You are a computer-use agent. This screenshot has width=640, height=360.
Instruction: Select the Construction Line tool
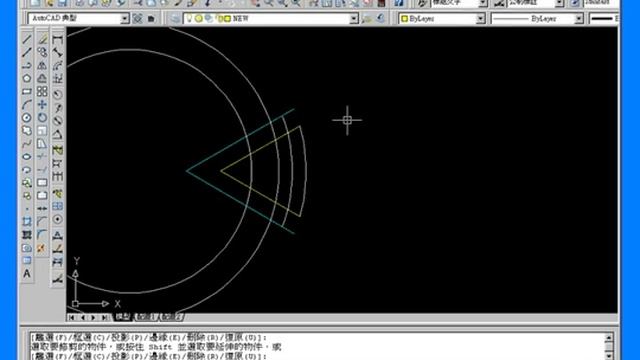[27, 53]
